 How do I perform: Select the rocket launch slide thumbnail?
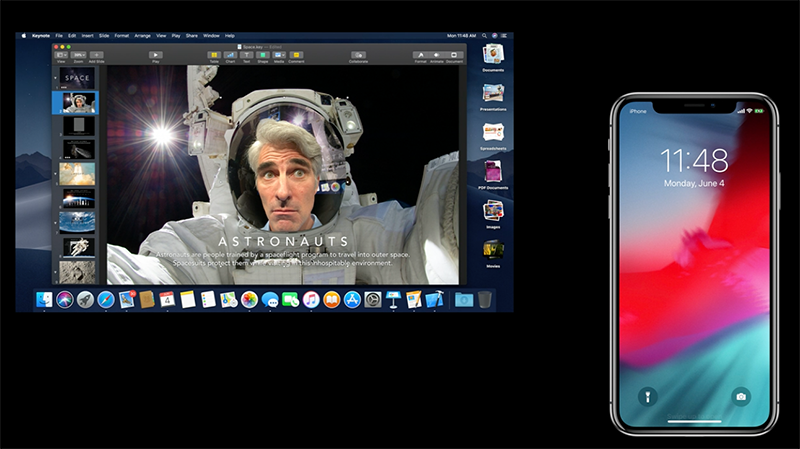[77, 174]
